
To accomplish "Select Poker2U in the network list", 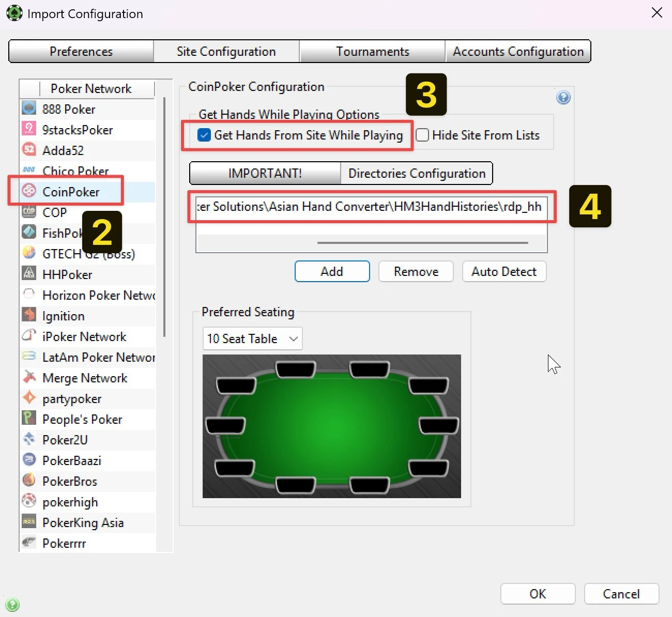I will coord(88,440).
